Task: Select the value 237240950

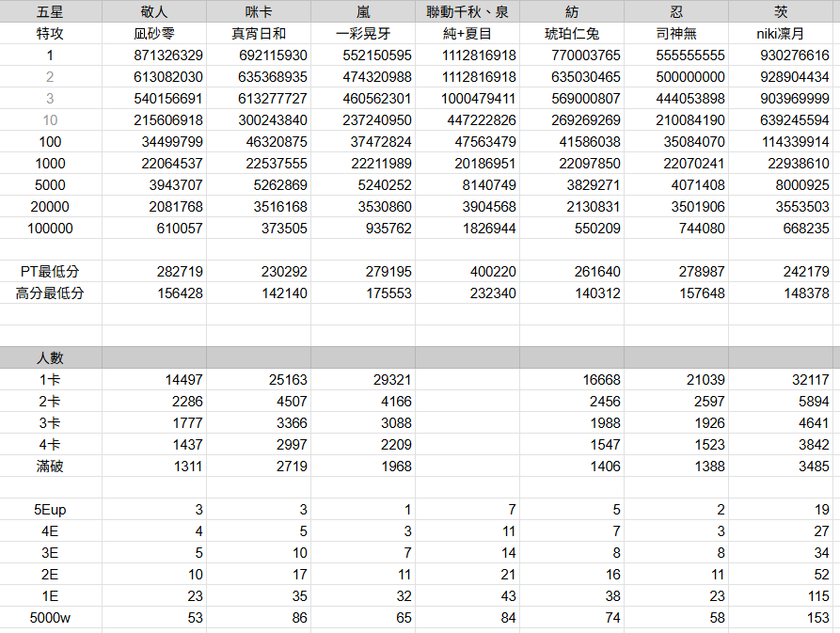Action: click(377, 120)
